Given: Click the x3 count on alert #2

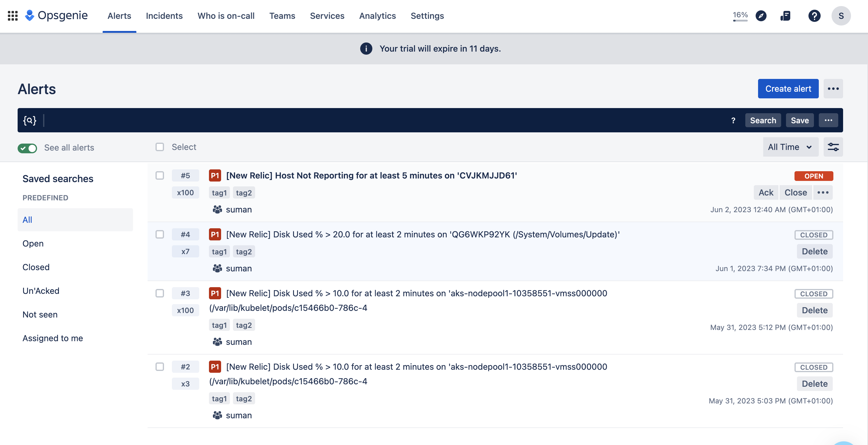Looking at the screenshot, I should [185, 384].
